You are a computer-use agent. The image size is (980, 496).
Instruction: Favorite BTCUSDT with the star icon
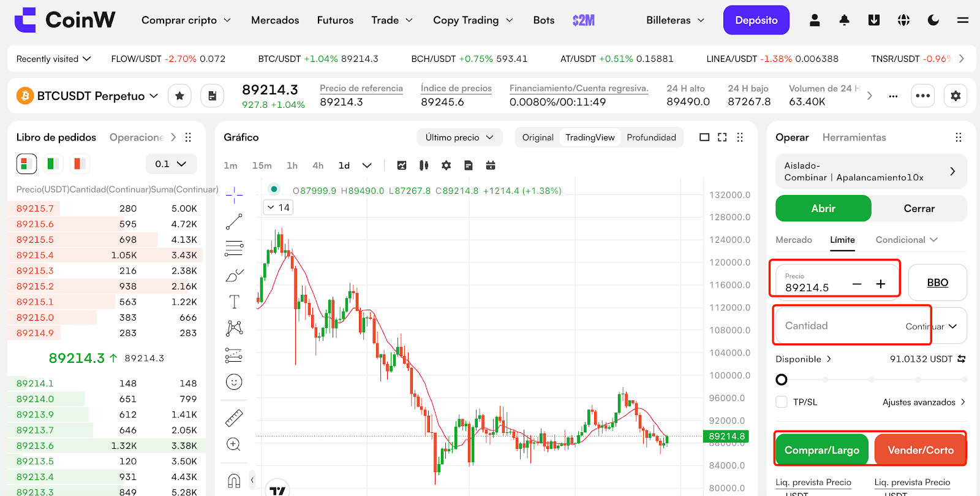pos(179,96)
